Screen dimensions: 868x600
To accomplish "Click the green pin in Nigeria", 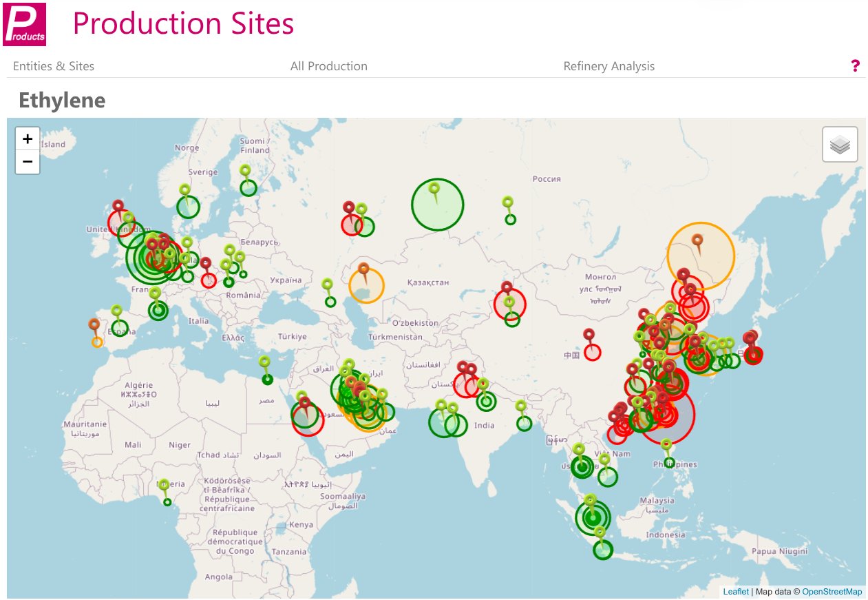I will click(x=164, y=486).
